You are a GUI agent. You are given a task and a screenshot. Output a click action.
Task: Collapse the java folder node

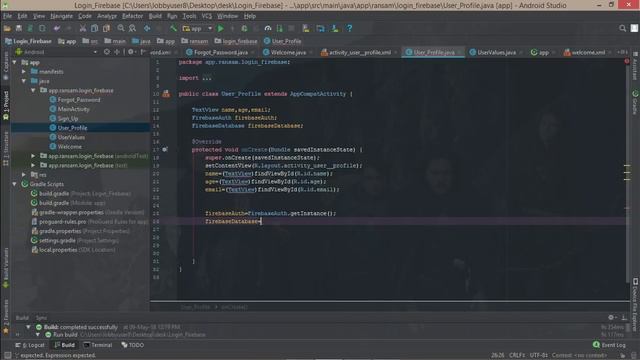click(x=24, y=81)
